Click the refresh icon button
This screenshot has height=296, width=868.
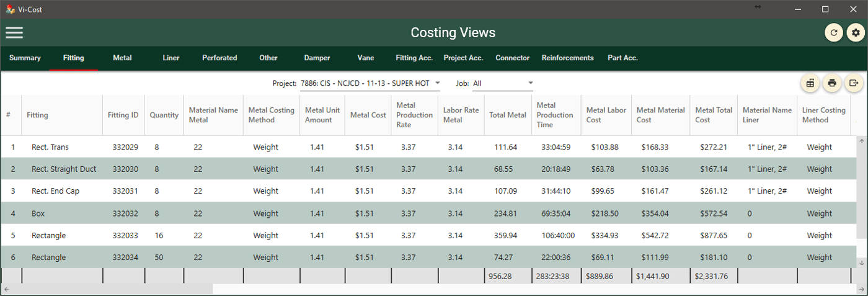834,33
